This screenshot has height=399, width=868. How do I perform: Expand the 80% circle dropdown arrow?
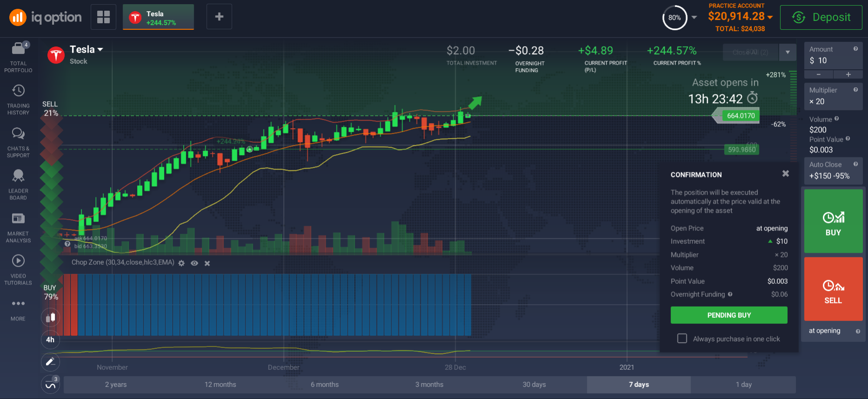694,18
